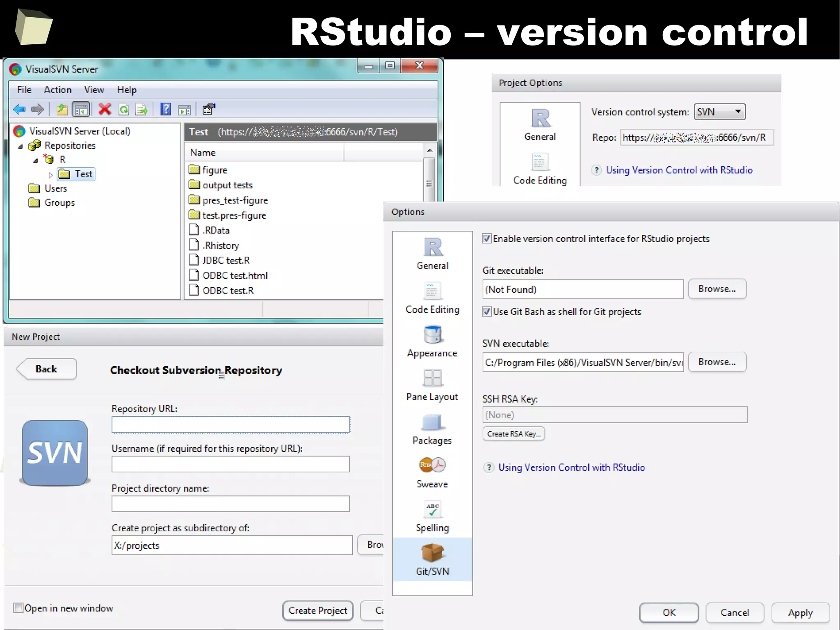Viewport: 840px width, 630px height.
Task: Click OK in the Options dialog
Action: (x=669, y=612)
